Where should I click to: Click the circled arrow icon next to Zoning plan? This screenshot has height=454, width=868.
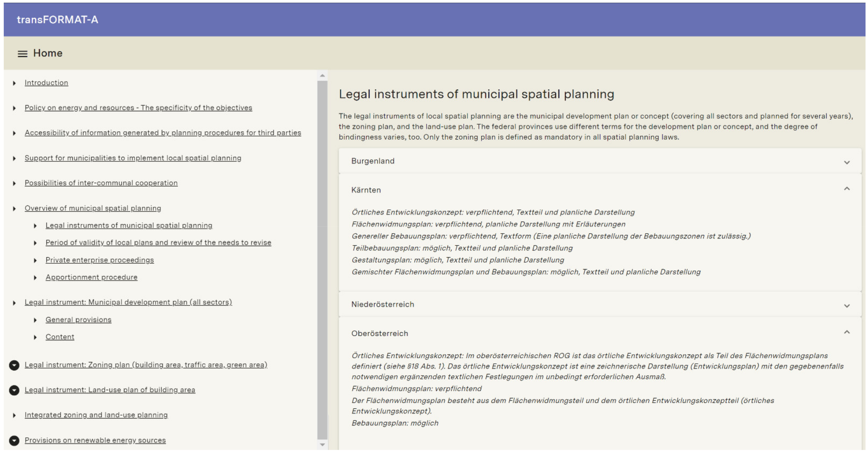[x=14, y=365]
